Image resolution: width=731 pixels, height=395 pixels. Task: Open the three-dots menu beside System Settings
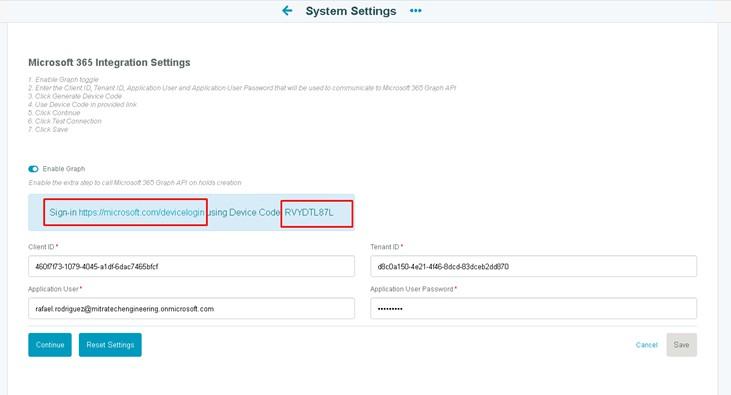[415, 11]
